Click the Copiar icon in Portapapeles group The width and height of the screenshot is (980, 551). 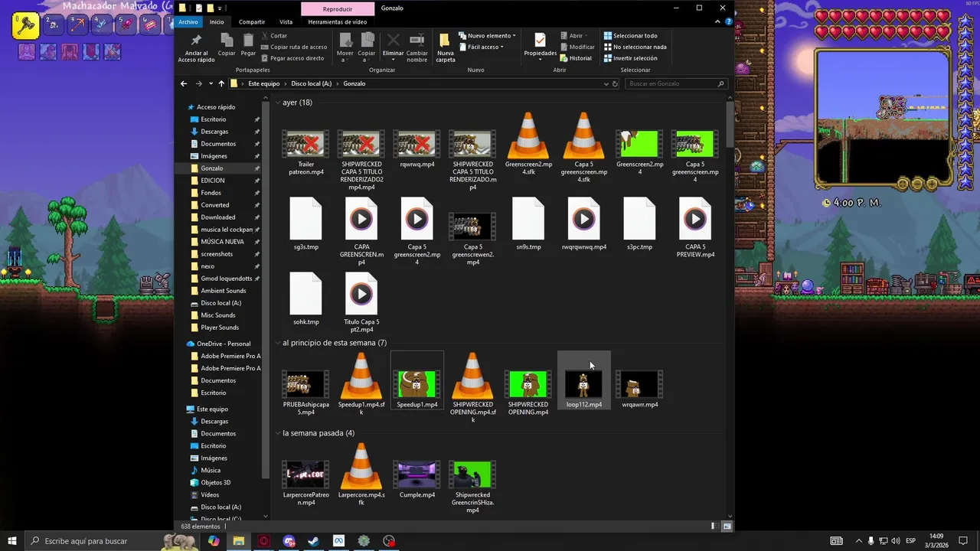point(227,41)
